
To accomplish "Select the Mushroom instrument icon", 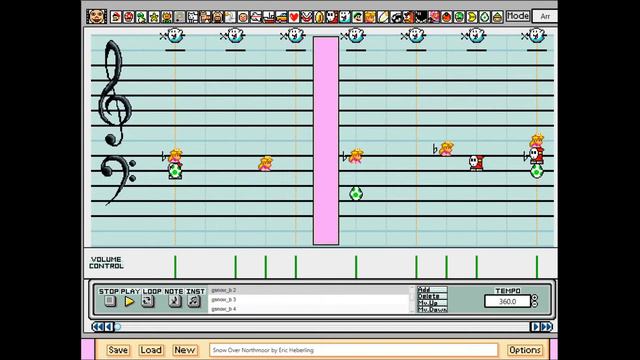I will click(129, 17).
